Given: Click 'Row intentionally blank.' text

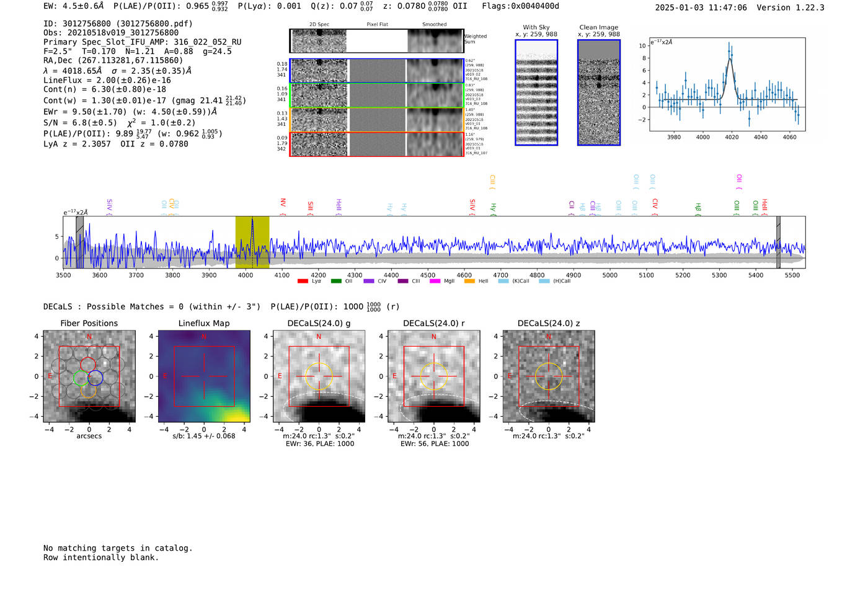Looking at the screenshot, I should 101,558.
